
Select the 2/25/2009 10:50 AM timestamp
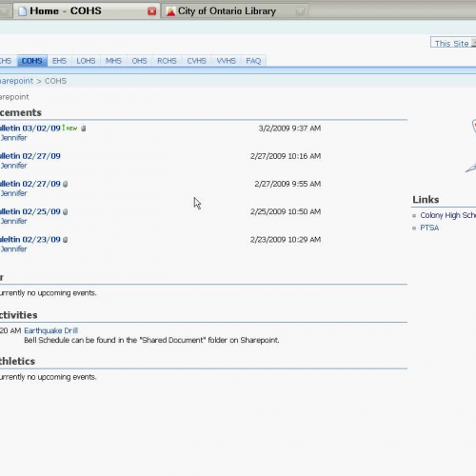tap(286, 211)
